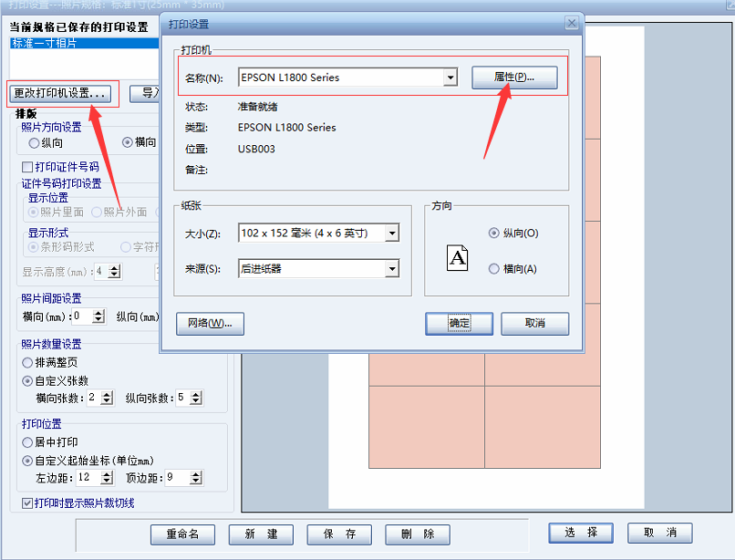Toggle 打印证件号码 checkbox
This screenshot has height=560, width=735.
coord(27,167)
